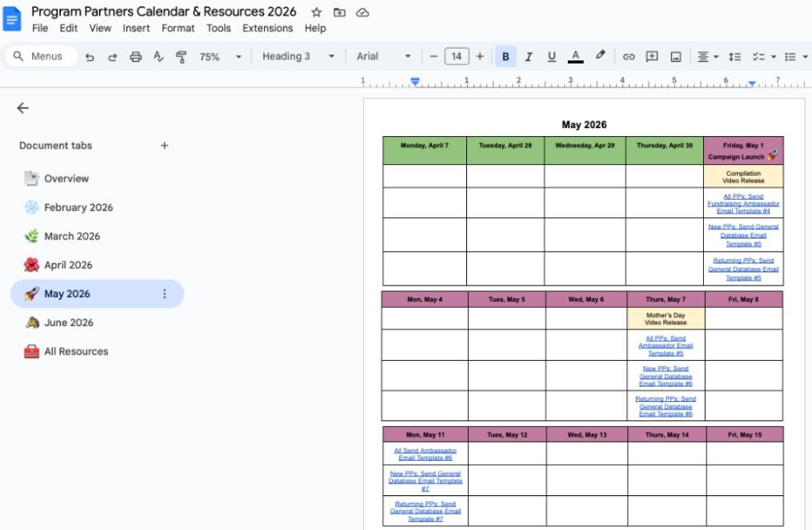Open the Extensions menu
The image size is (812, 530).
tap(267, 28)
